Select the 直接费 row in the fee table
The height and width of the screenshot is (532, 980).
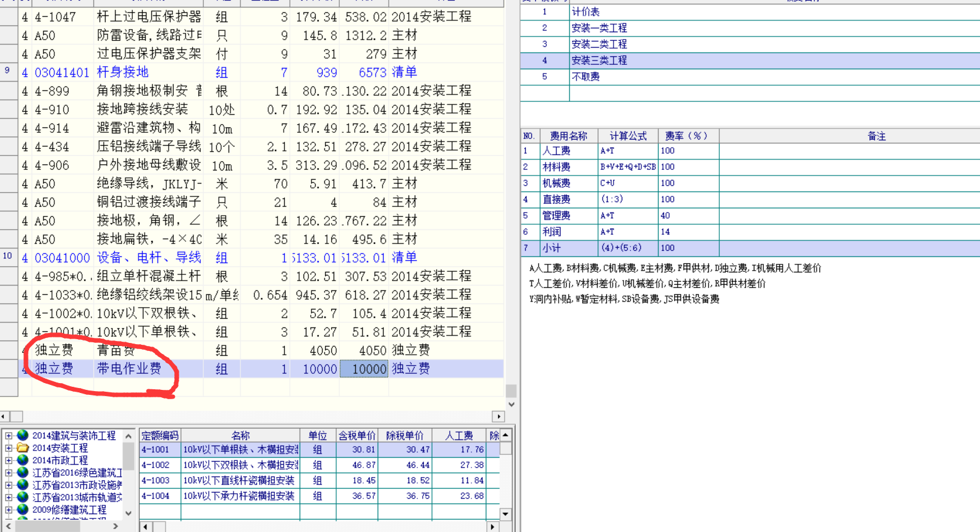(x=750, y=200)
